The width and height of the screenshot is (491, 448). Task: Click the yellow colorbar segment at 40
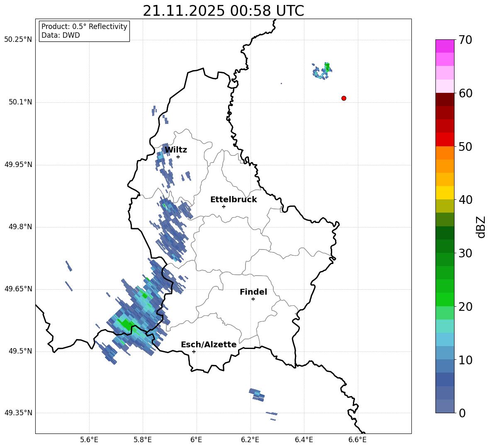pyautogui.click(x=445, y=193)
